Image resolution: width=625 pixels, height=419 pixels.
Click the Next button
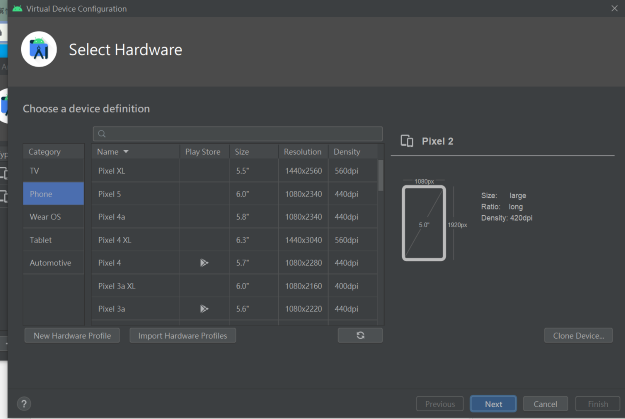pyautogui.click(x=493, y=404)
